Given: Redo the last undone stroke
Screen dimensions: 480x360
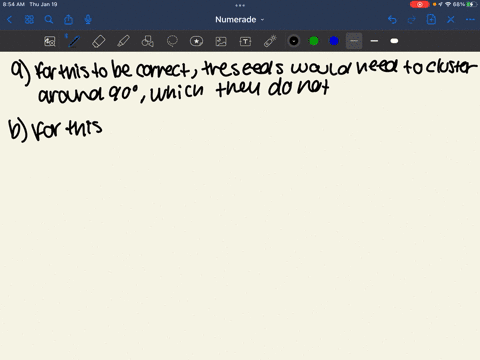Looking at the screenshot, I should point(412,20).
